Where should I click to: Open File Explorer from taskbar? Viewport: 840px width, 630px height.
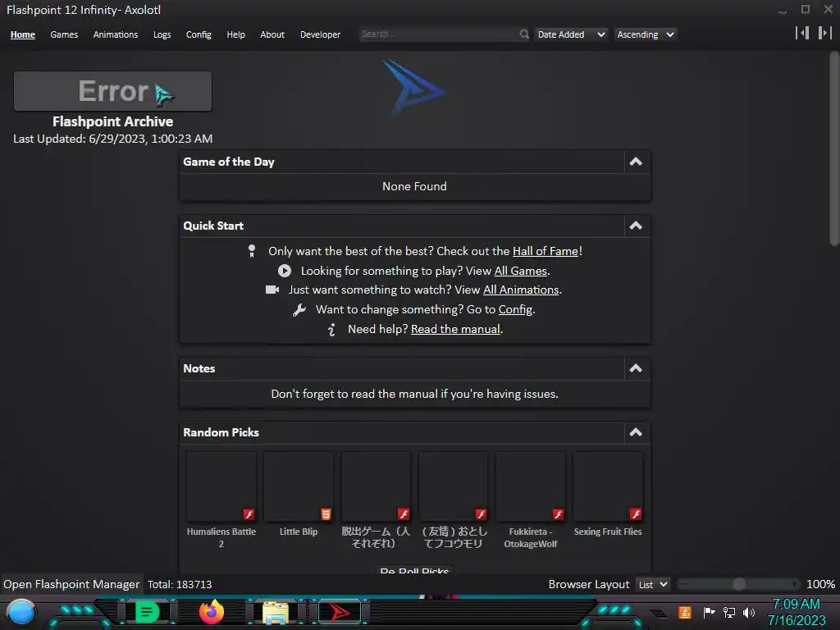coord(276,612)
